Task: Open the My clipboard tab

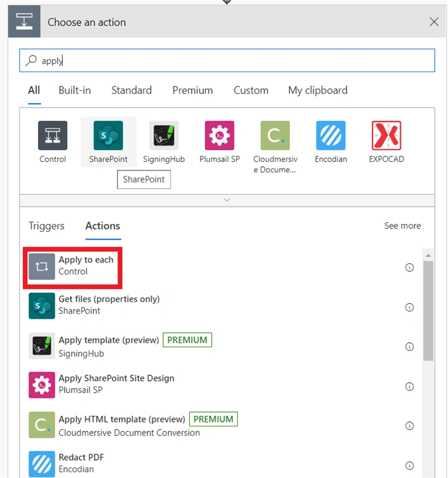Action: point(317,90)
